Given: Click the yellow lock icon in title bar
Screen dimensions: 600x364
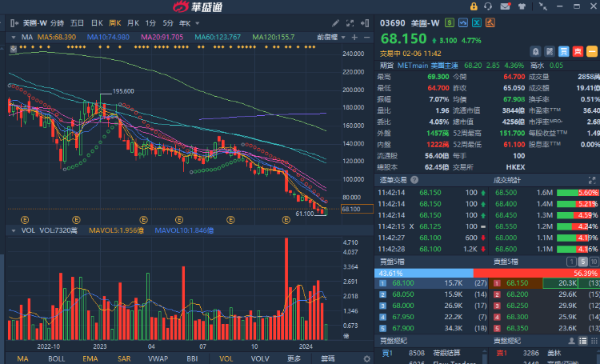Looking at the screenshot, I should pos(474,6).
